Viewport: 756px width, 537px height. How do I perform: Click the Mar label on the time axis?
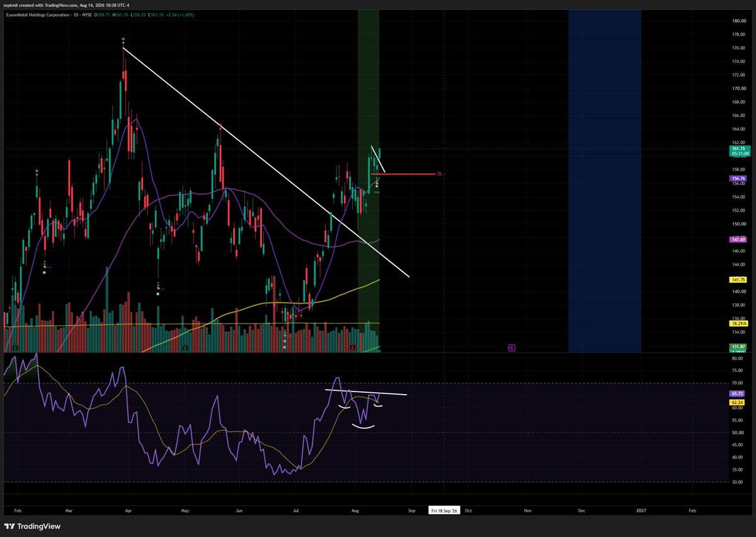(69, 511)
